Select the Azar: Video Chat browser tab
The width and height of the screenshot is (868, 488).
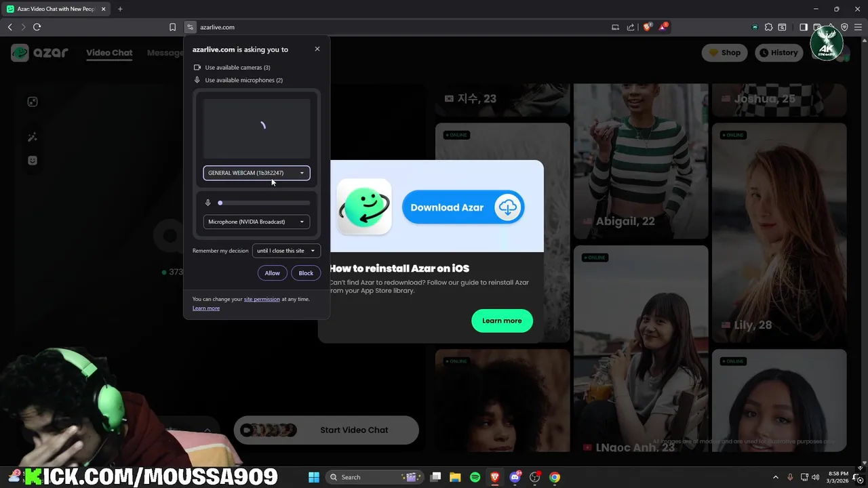pyautogui.click(x=56, y=9)
